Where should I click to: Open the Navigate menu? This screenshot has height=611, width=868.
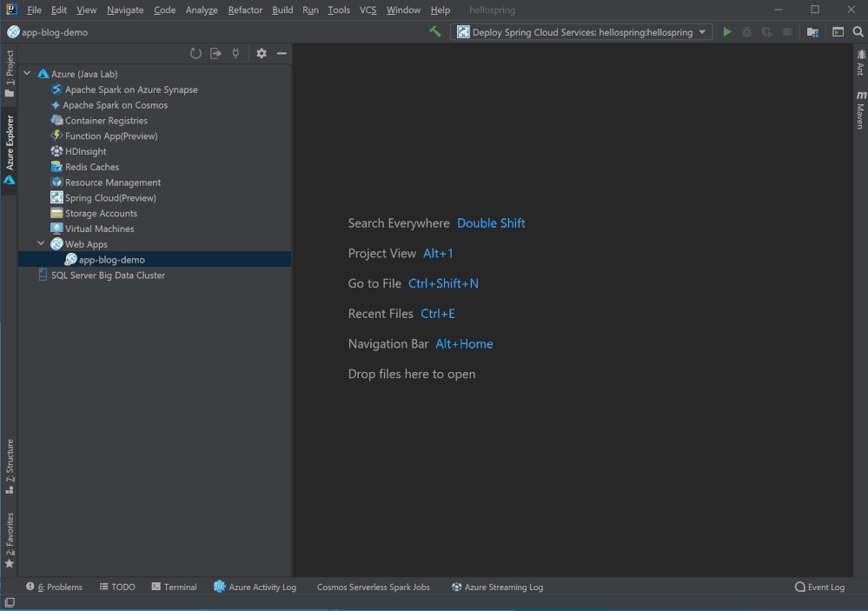(125, 10)
